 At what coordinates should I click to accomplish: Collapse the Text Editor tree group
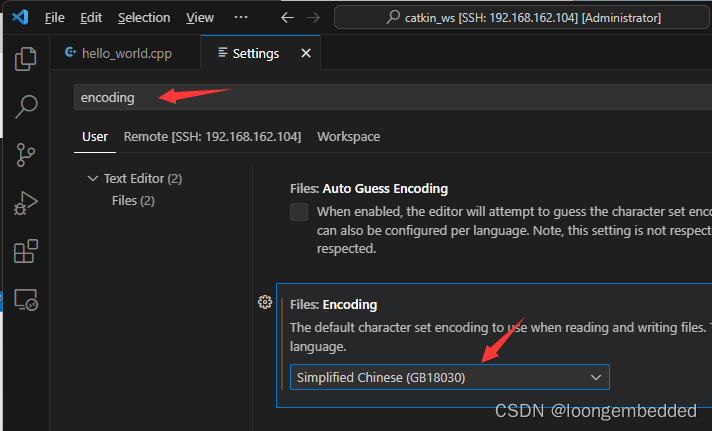[93, 178]
